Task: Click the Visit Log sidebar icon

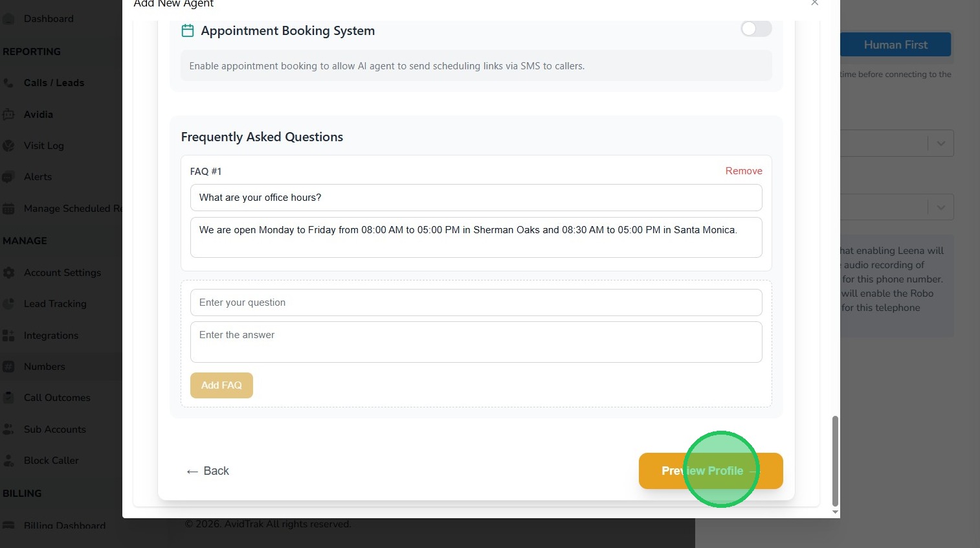Action: [8, 146]
